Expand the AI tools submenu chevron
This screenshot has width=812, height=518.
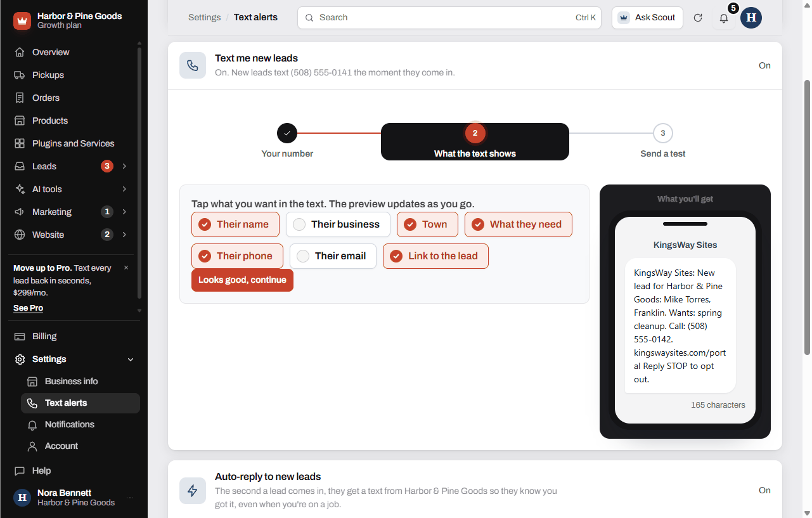click(124, 189)
